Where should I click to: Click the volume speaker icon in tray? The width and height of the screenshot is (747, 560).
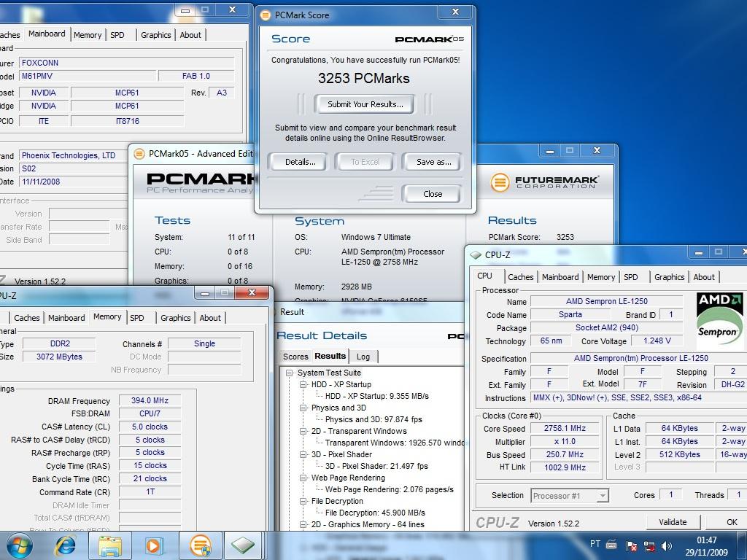[667, 545]
